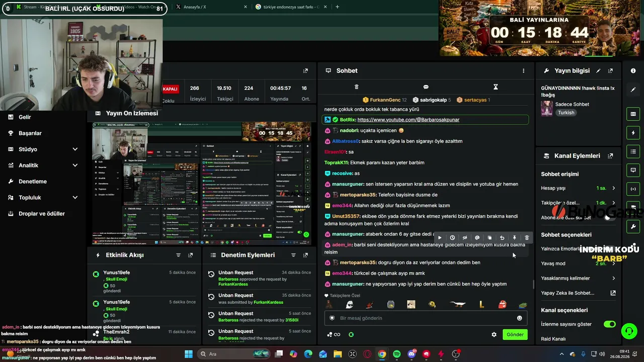The width and height of the screenshot is (644, 362).
Task: Switch to the türkiye endonezya saat farkı tab
Action: (291, 7)
